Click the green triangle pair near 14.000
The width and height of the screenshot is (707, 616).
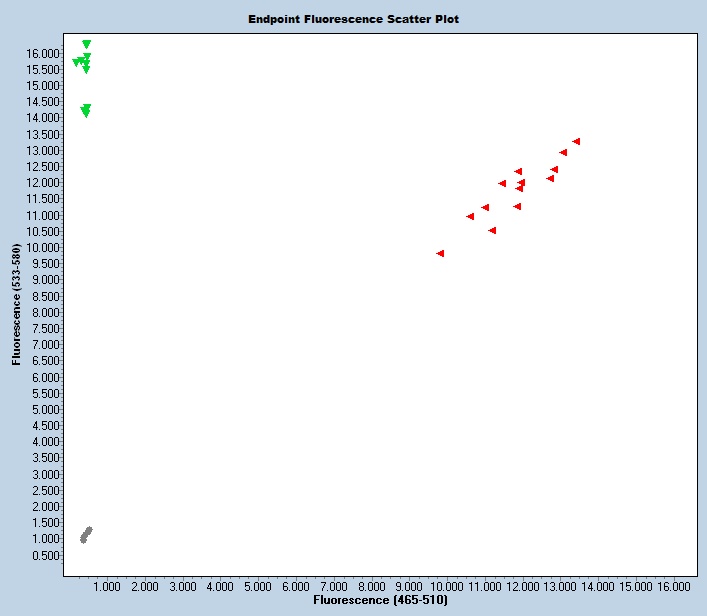tap(86, 111)
